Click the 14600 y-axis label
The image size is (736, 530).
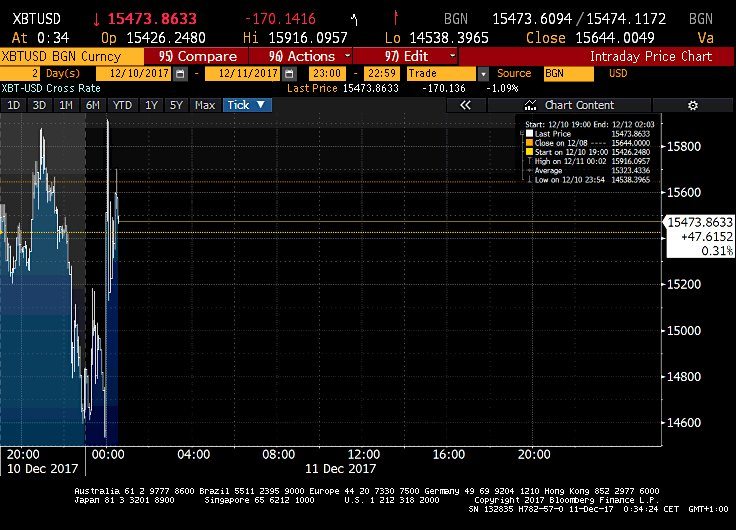tap(683, 422)
